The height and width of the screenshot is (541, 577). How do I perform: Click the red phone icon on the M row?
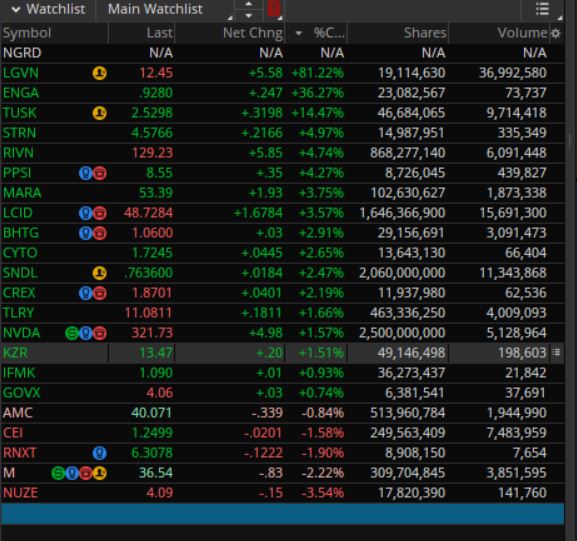click(x=86, y=473)
